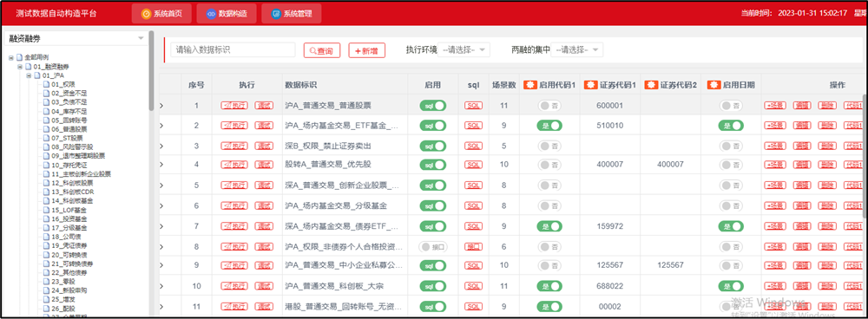Open the 系统首页 navigation tab
Viewport: 868px width, 319px height.
[x=161, y=14]
